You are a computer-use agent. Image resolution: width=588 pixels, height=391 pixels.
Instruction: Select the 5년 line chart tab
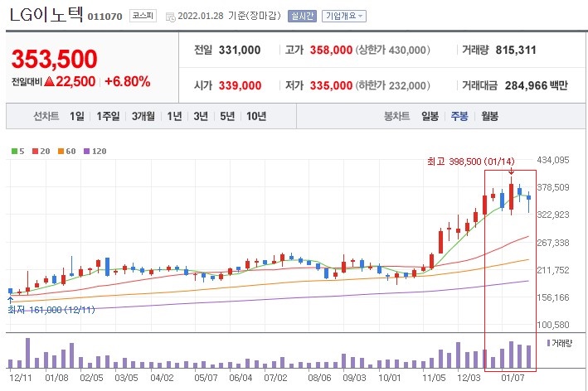pos(227,116)
